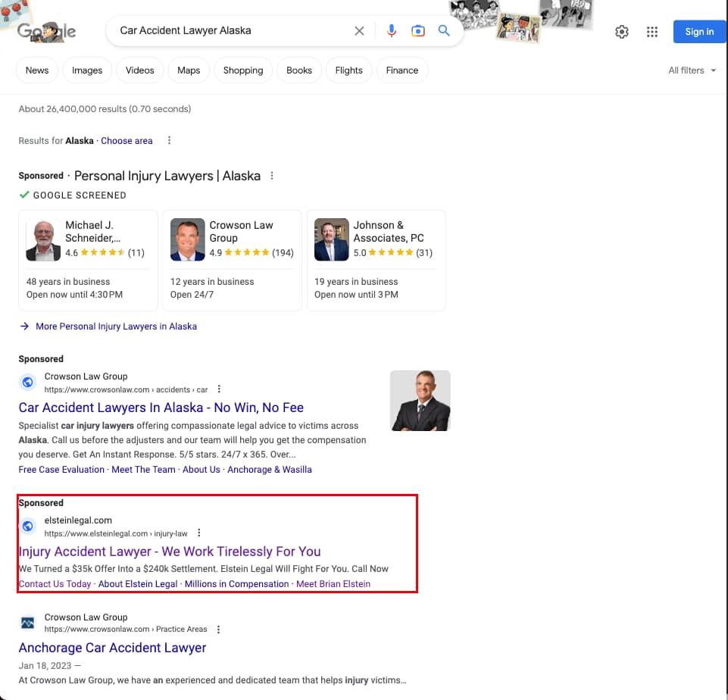Switch to Images tab

click(x=87, y=70)
